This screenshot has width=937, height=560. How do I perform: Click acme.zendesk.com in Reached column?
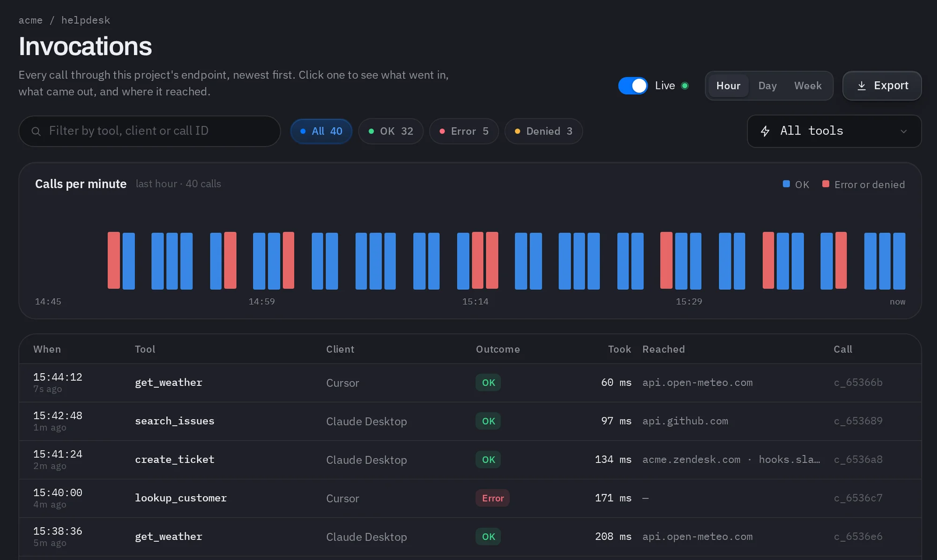coord(691,459)
